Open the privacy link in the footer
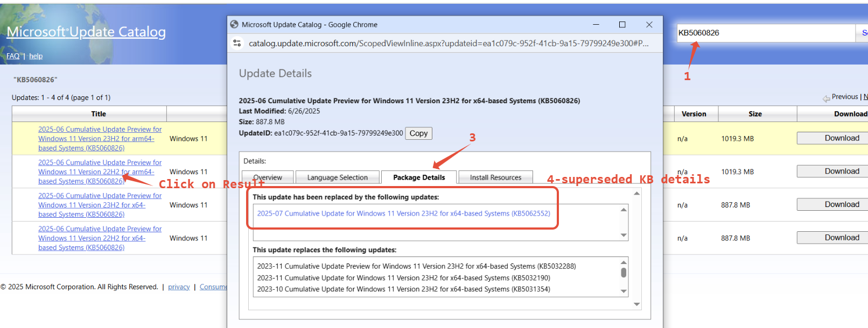Screen dimensions: 868x328 point(179,287)
